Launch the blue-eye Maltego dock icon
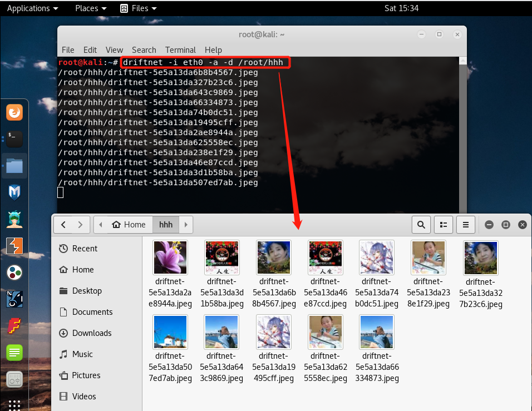The width and height of the screenshot is (532, 411). point(14,299)
